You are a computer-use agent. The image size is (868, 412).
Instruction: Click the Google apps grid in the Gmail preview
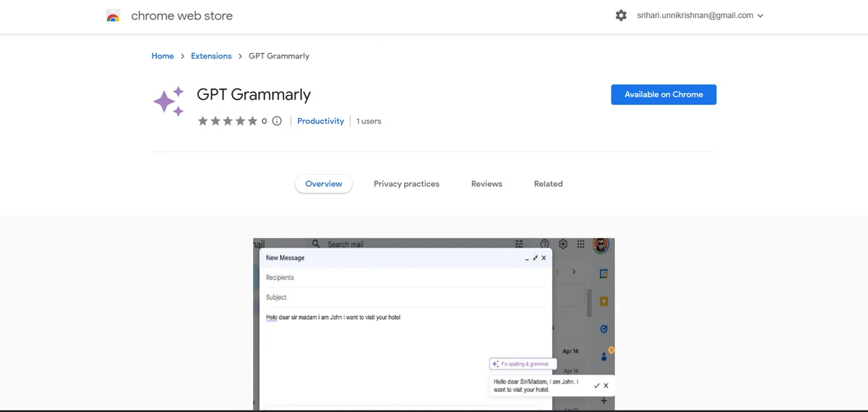click(x=580, y=244)
